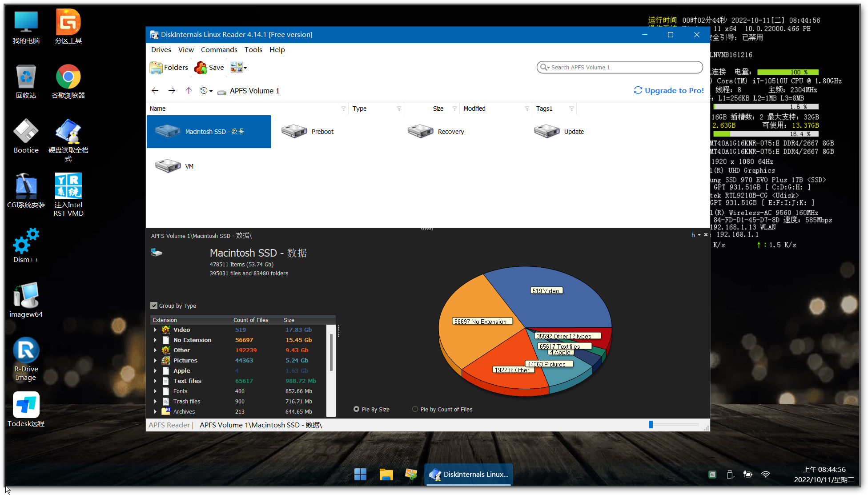
Task: Select the disk drive icon for APFS Volume 1
Action: (222, 91)
